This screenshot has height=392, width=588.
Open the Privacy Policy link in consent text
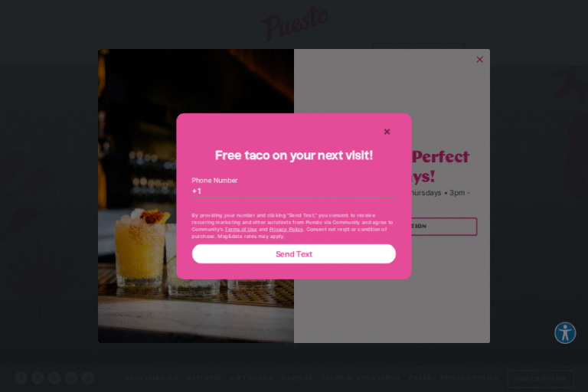286,229
